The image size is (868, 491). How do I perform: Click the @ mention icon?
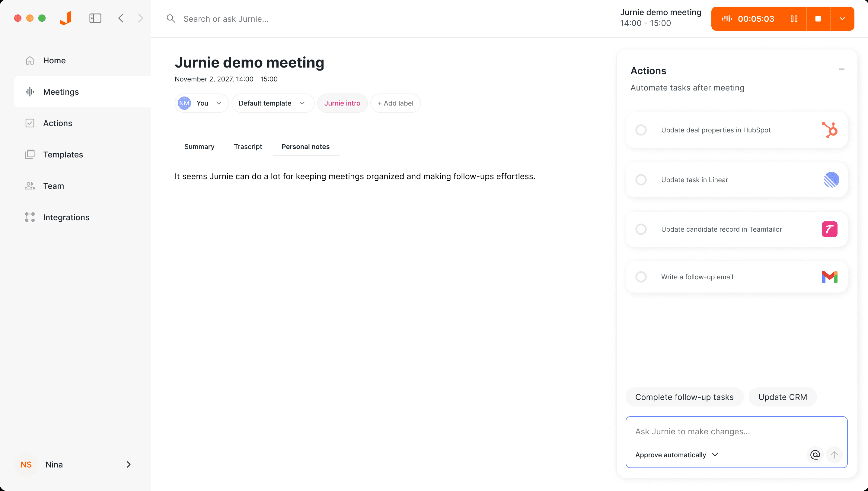pos(815,455)
